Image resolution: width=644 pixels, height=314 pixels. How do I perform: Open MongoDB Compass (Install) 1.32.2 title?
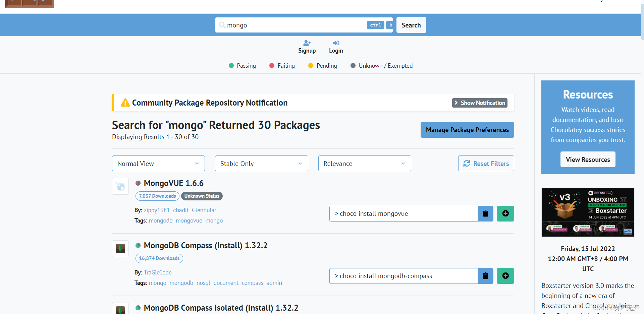tap(206, 246)
